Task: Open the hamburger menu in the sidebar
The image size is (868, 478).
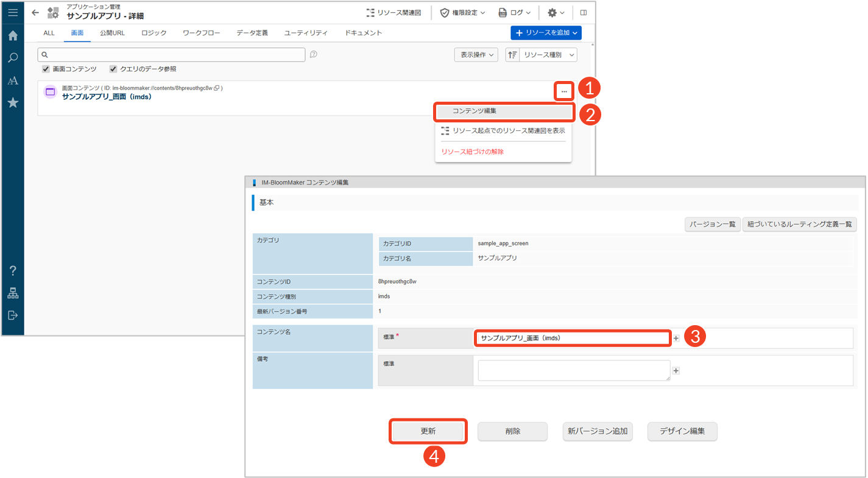Action: (x=13, y=12)
